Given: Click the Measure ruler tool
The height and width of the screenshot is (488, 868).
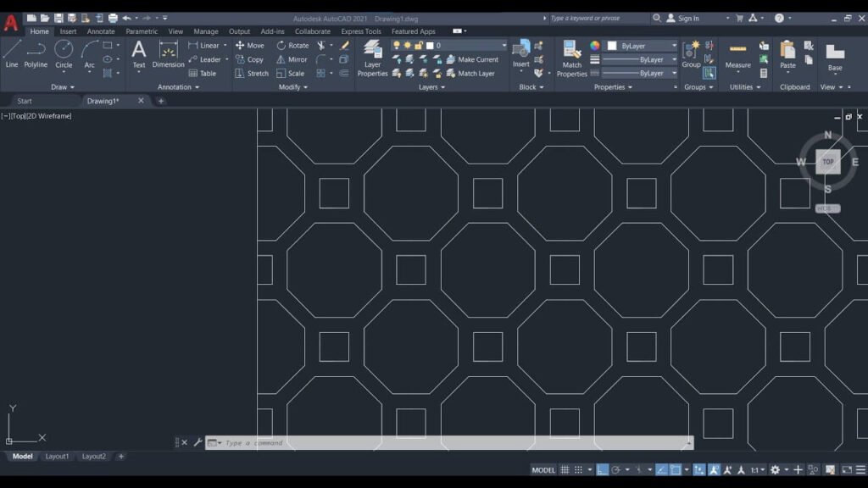Looking at the screenshot, I should click(x=738, y=55).
